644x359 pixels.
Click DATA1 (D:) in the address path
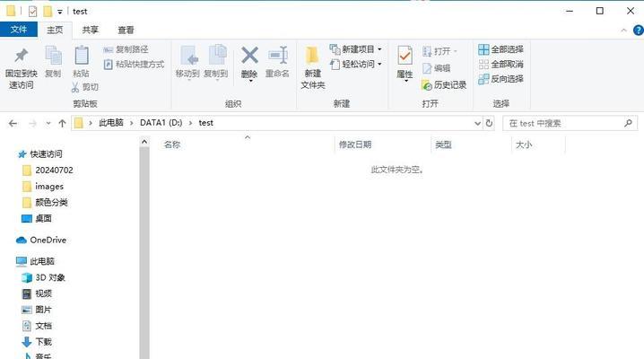tap(161, 123)
